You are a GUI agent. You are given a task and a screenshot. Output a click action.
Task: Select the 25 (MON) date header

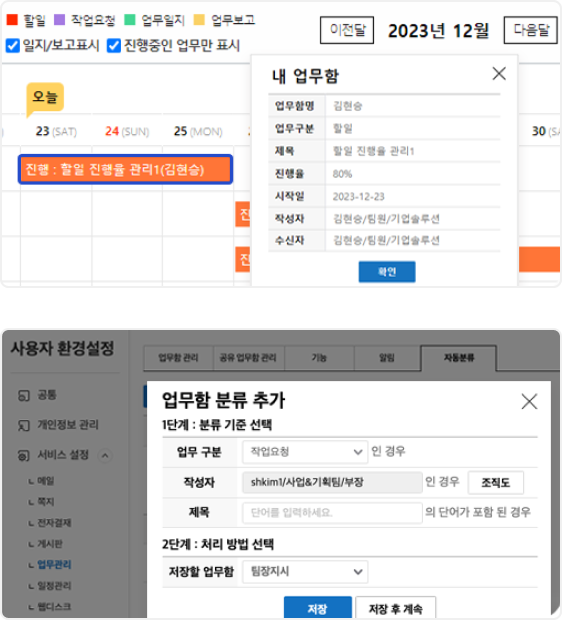click(198, 131)
